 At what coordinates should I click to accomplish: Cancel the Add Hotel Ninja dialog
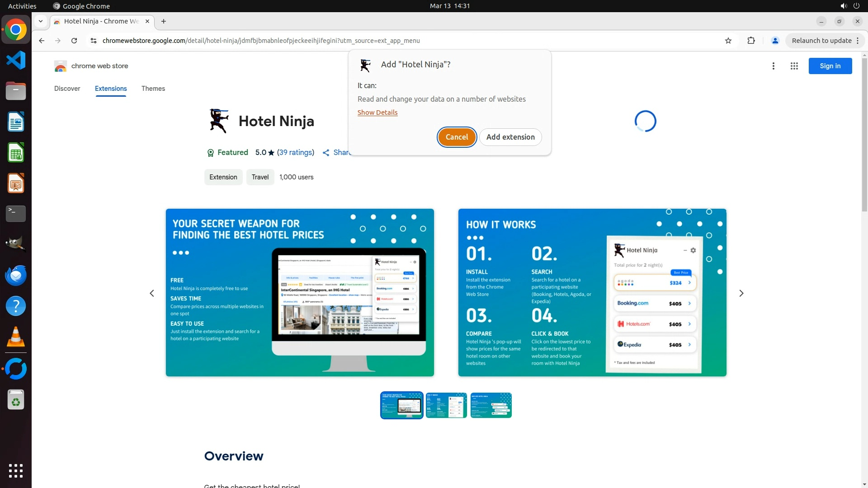(x=457, y=137)
